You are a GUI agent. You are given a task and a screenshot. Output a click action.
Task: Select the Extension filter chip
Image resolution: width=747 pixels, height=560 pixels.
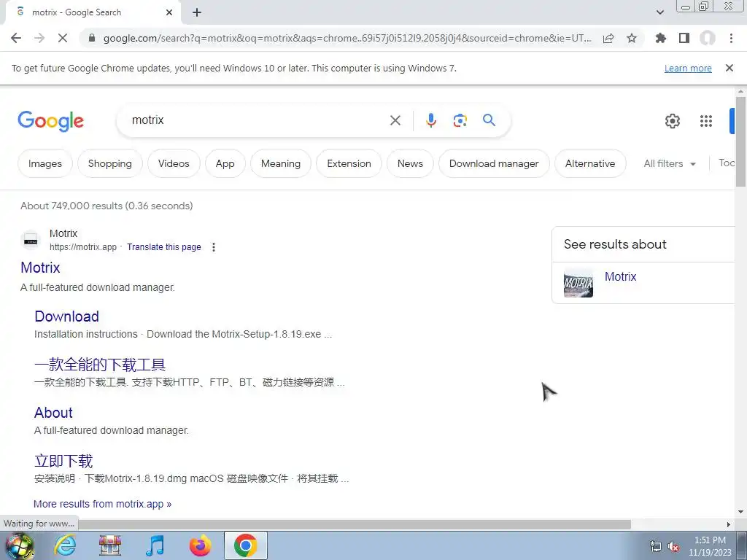[x=349, y=163]
